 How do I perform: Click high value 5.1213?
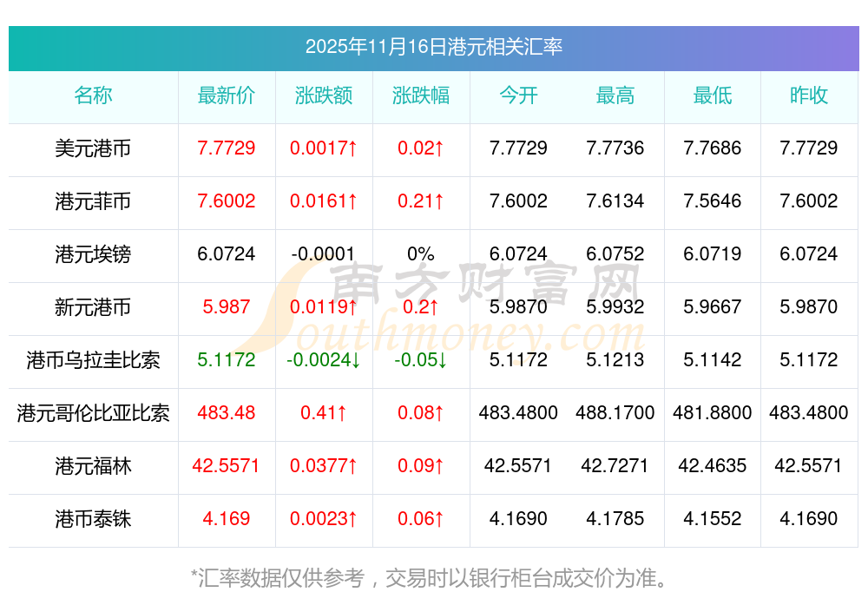point(615,360)
